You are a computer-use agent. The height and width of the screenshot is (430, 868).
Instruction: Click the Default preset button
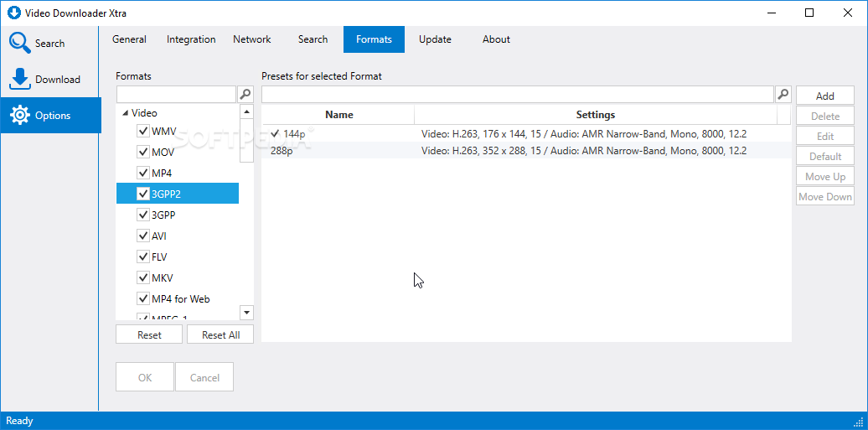tap(824, 156)
